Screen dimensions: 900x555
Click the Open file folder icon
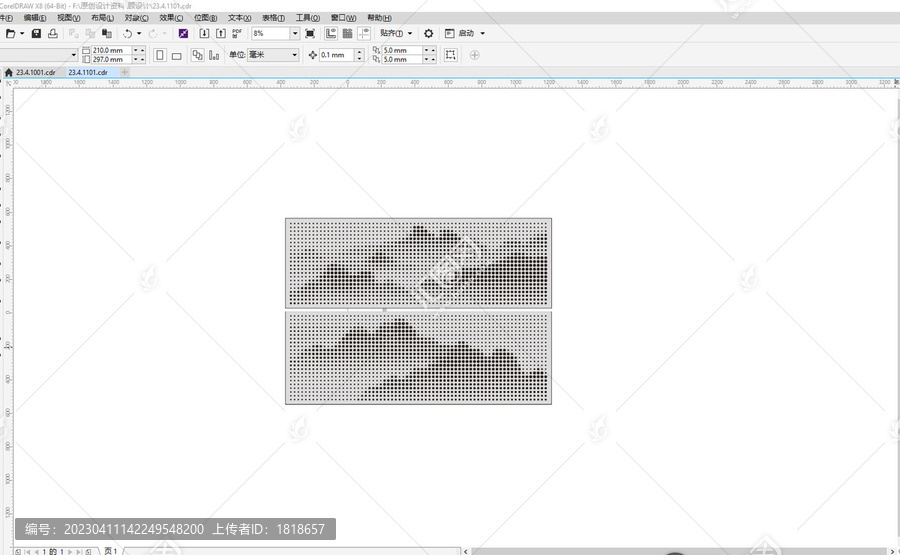tap(10, 34)
